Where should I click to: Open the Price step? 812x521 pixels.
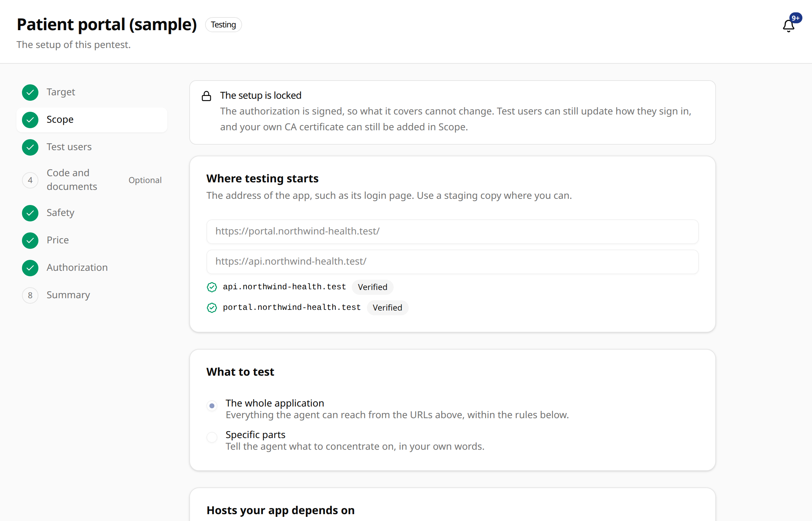tap(92, 240)
